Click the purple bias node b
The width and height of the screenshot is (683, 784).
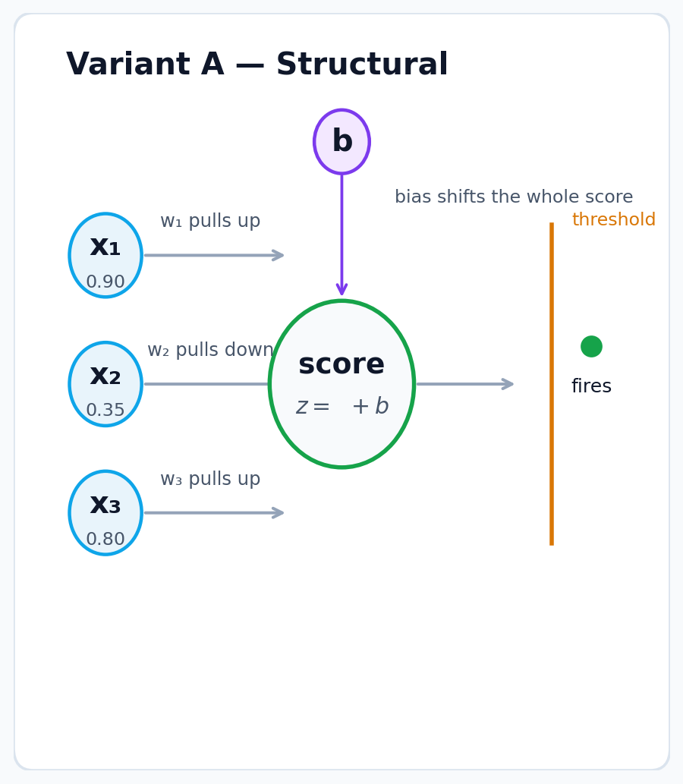pos(341,142)
